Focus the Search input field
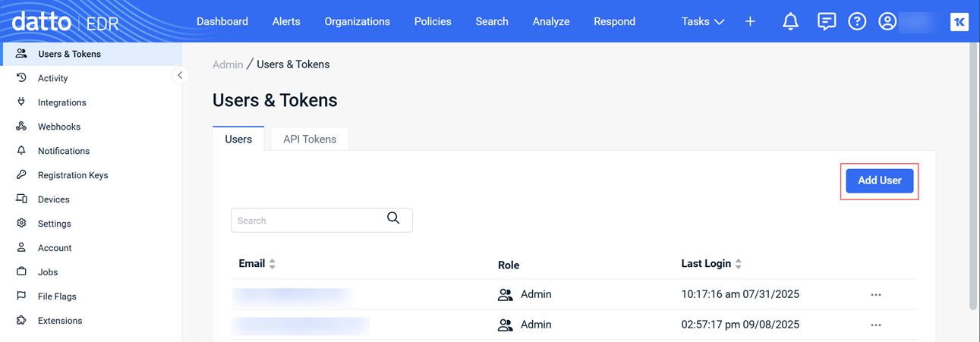Viewport: 980px width, 342px height. pos(307,221)
